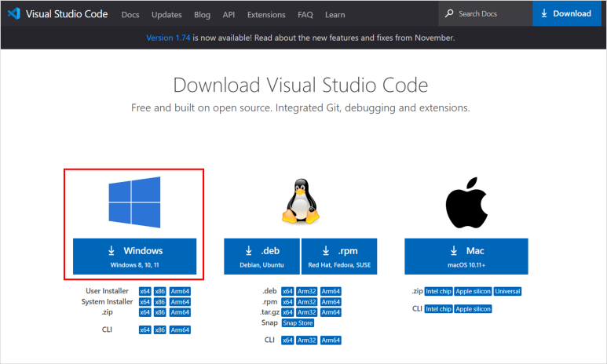Select Mac .zip Universal download
Viewport: 607px width, 364px height.
pos(507,291)
